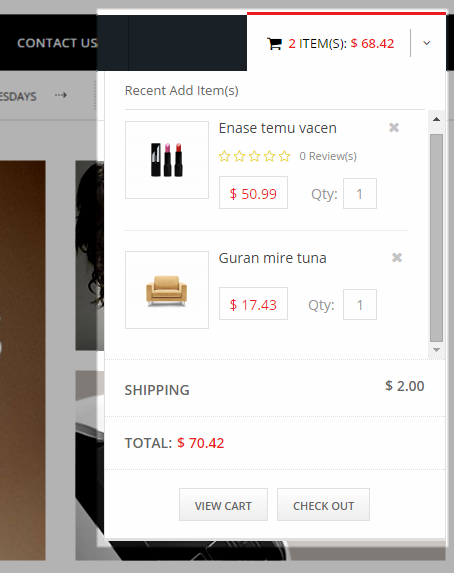This screenshot has width=454, height=573.
Task: Click the shopping cart icon
Action: [x=274, y=44]
